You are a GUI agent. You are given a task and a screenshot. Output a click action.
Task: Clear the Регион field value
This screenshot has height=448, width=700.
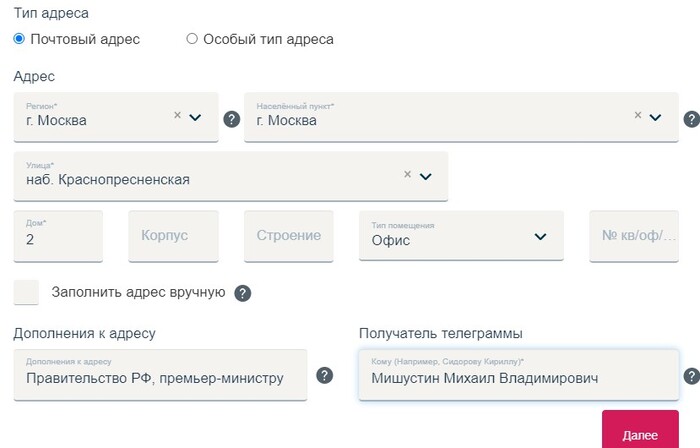[x=177, y=115]
